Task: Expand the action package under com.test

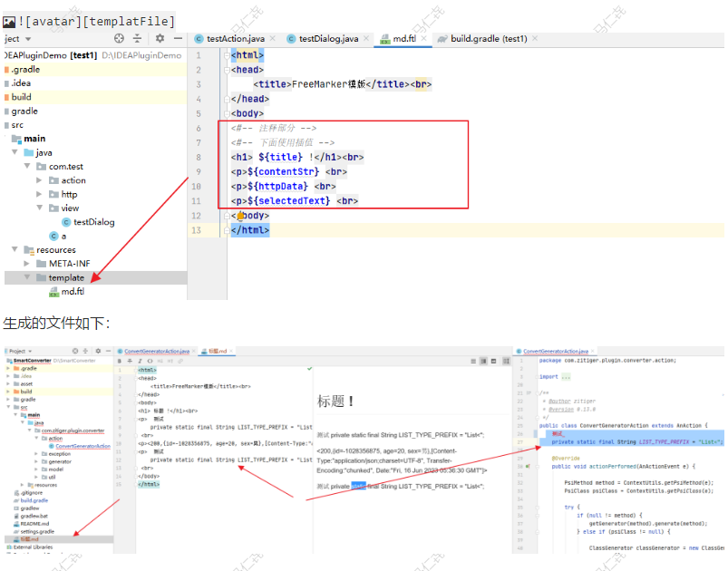Action: pyautogui.click(x=40, y=180)
